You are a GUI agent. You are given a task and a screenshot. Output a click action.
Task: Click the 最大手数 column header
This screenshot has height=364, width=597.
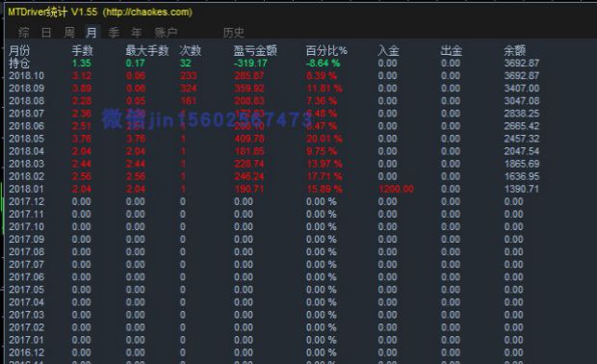(147, 50)
